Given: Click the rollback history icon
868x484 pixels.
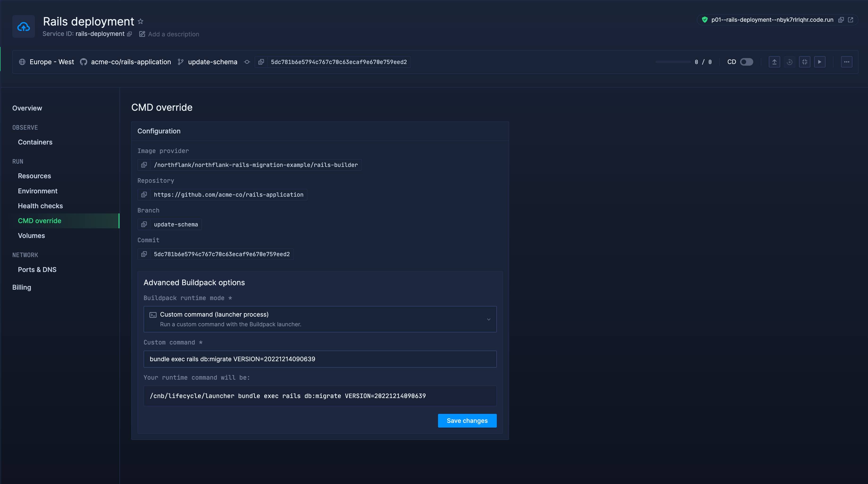Looking at the screenshot, I should point(790,62).
